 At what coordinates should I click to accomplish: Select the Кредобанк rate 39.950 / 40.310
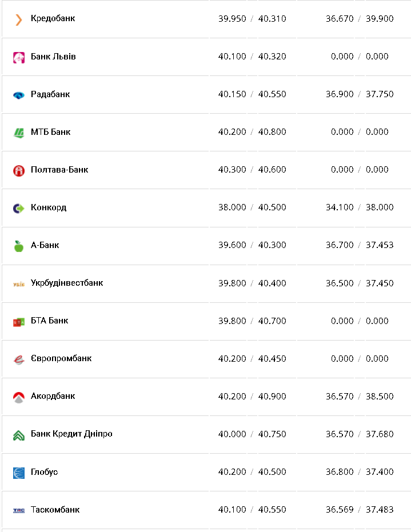[x=252, y=19]
